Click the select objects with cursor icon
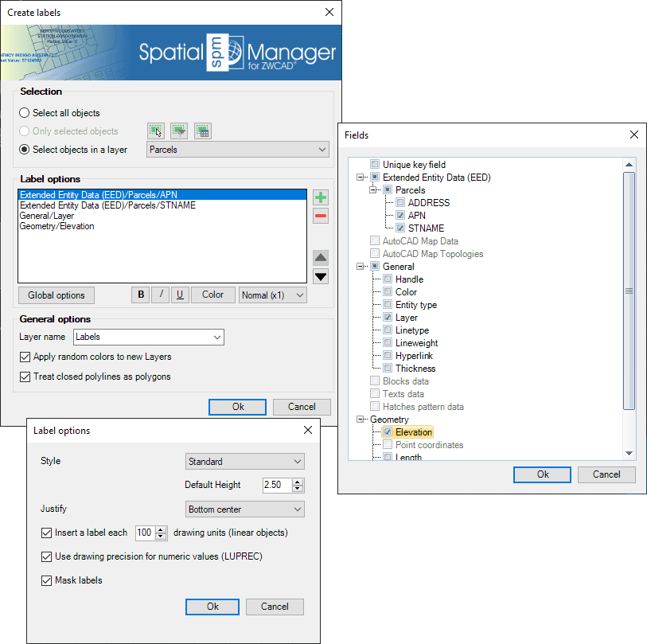The image size is (647, 644). [156, 131]
